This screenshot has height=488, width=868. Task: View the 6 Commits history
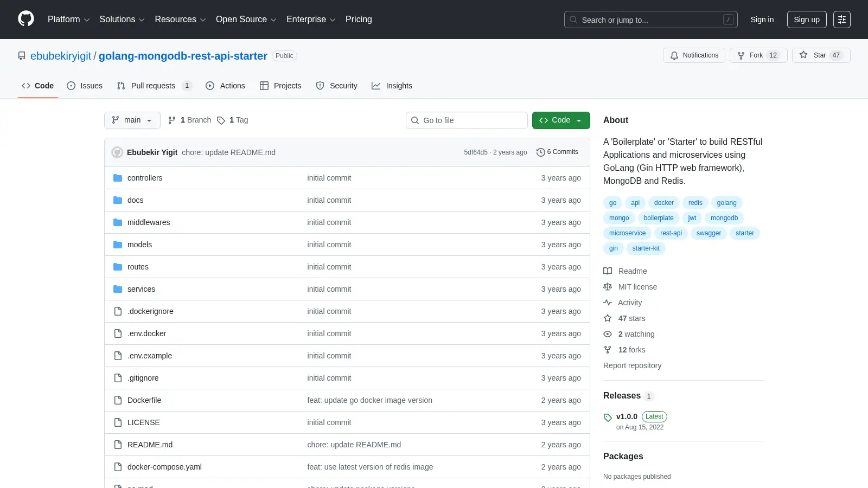pos(557,152)
